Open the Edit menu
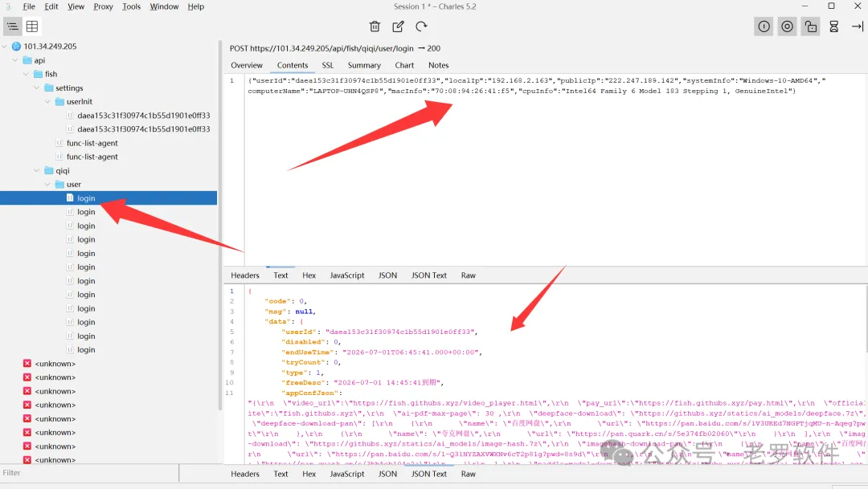This screenshot has height=489, width=868. coord(51,6)
